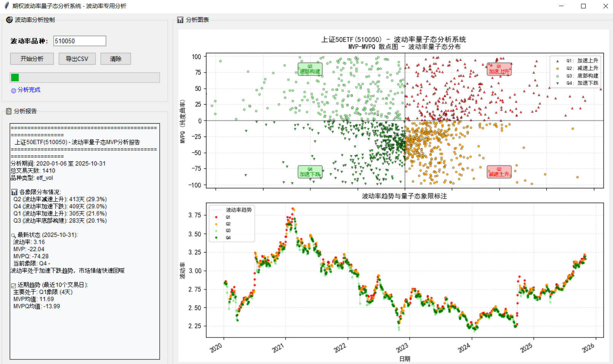
Task: Click the Q4 加速下跌 green label box in scatter plot
Action: (310, 172)
